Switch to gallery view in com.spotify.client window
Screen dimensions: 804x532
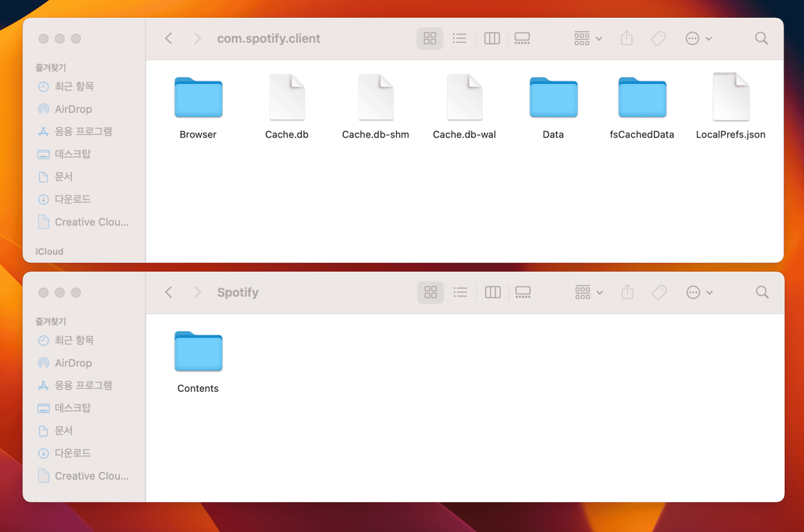pyautogui.click(x=522, y=38)
